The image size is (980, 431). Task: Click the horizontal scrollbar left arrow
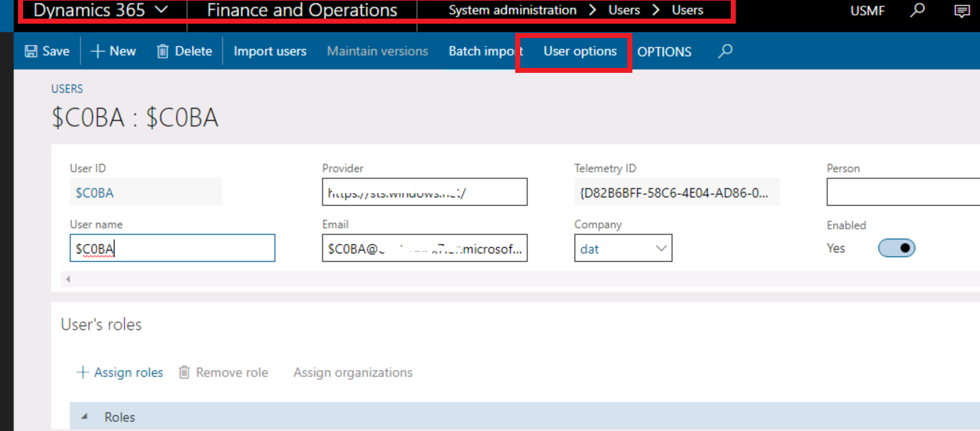click(x=68, y=279)
